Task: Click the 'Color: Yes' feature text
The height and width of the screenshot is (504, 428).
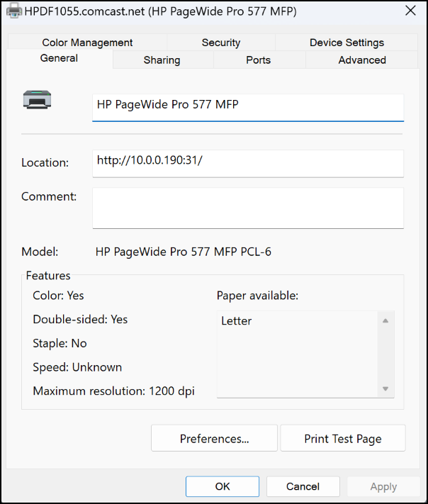Action: click(58, 296)
